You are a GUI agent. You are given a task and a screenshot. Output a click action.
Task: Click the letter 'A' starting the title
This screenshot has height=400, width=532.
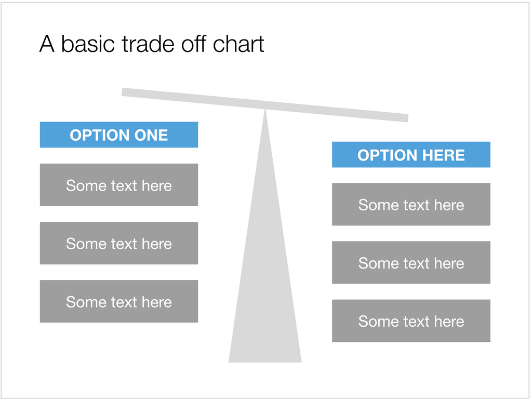(46, 44)
